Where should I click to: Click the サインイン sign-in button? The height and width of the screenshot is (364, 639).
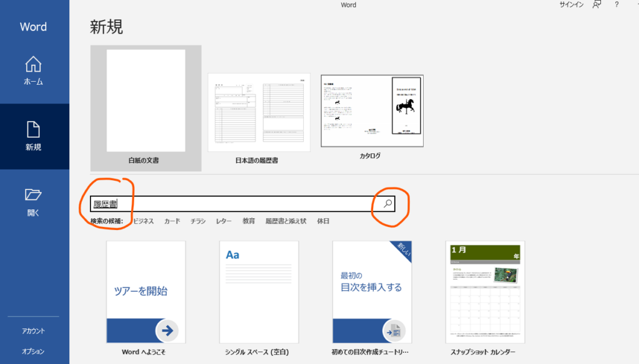pos(571,5)
